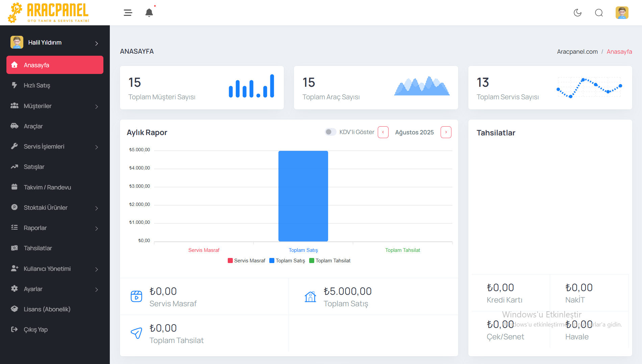642x364 pixels.
Task: Go to previous month in Aylık Rapor
Action: coord(383,132)
